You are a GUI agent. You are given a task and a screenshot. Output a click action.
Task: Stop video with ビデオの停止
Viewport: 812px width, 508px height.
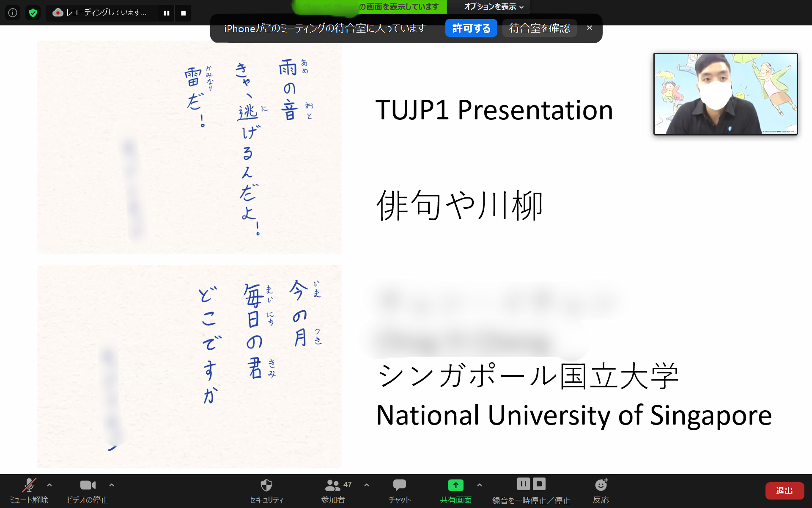click(88, 491)
